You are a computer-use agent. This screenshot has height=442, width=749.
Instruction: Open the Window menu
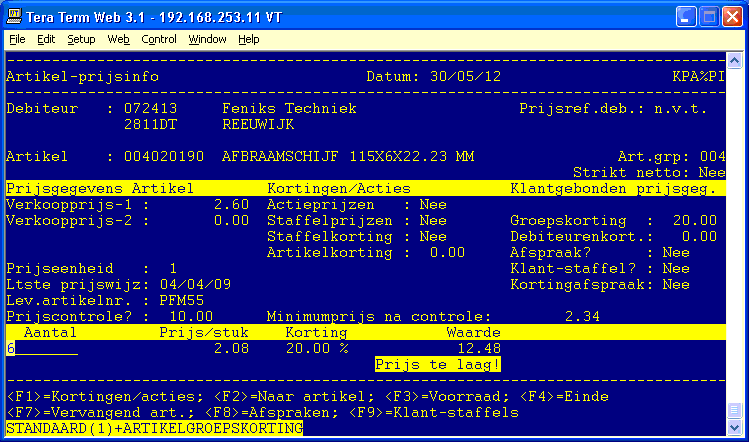click(207, 39)
